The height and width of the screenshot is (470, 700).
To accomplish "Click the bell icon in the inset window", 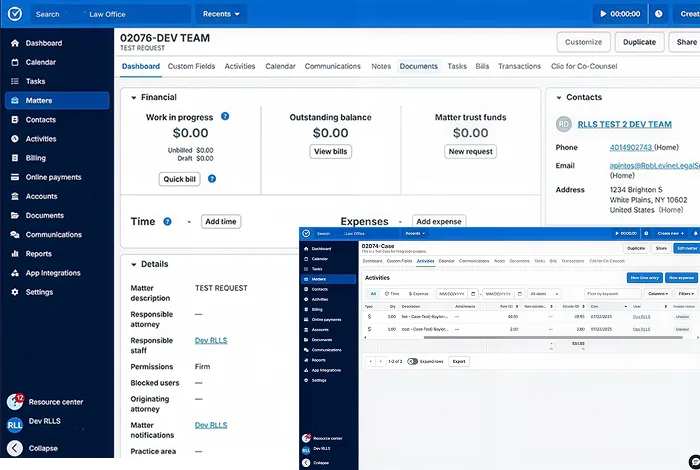I will click(x=695, y=233).
